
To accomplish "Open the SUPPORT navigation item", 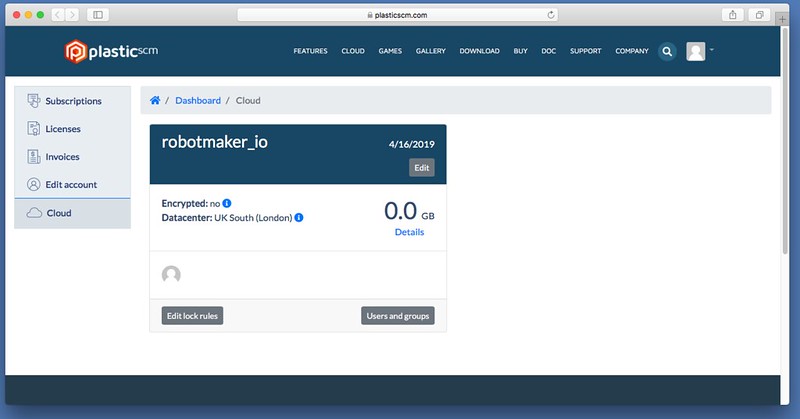I will click(x=586, y=51).
